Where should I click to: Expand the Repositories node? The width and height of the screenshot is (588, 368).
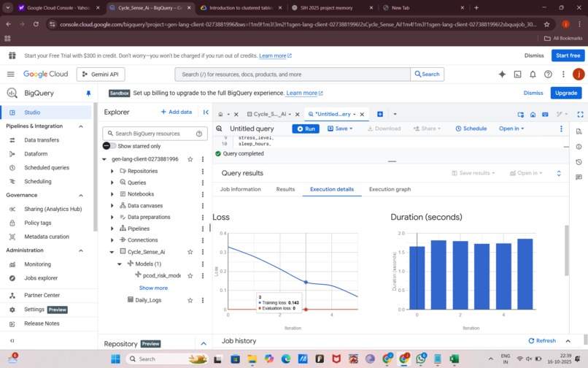tap(112, 172)
